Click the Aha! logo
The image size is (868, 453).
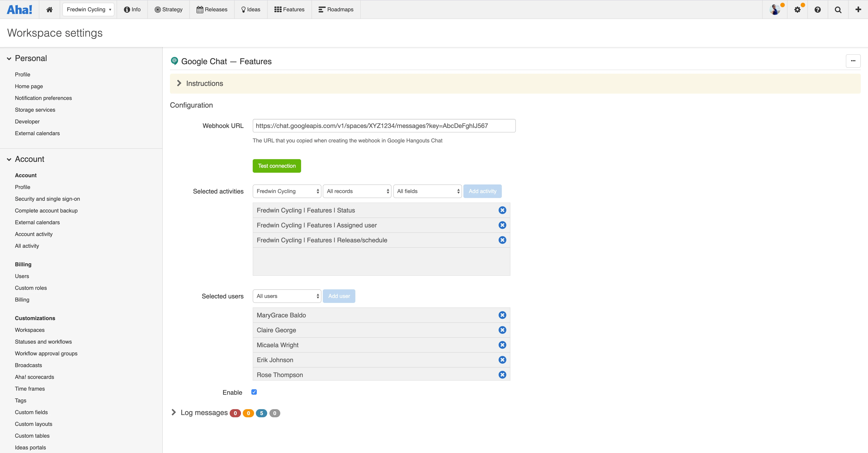(19, 9)
